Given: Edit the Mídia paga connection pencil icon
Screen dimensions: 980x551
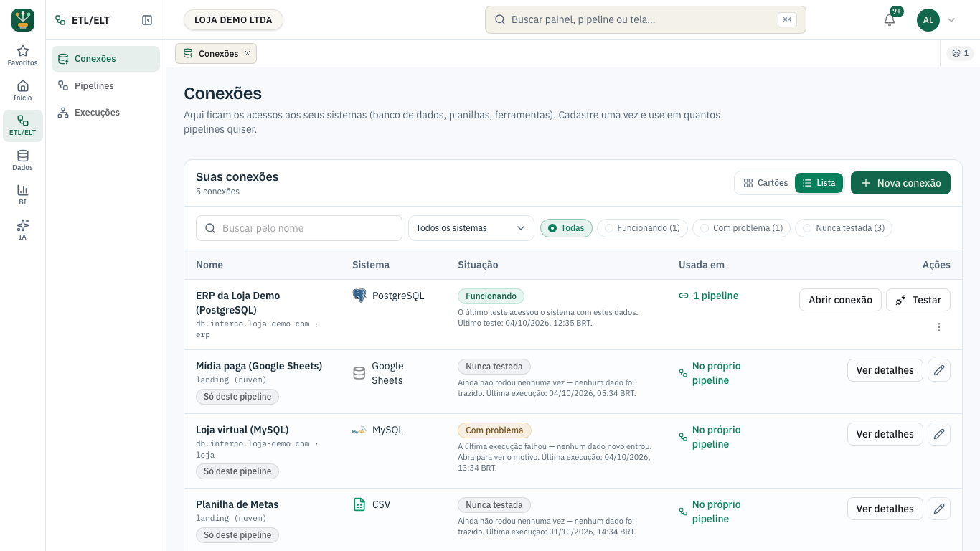Looking at the screenshot, I should click(x=939, y=370).
